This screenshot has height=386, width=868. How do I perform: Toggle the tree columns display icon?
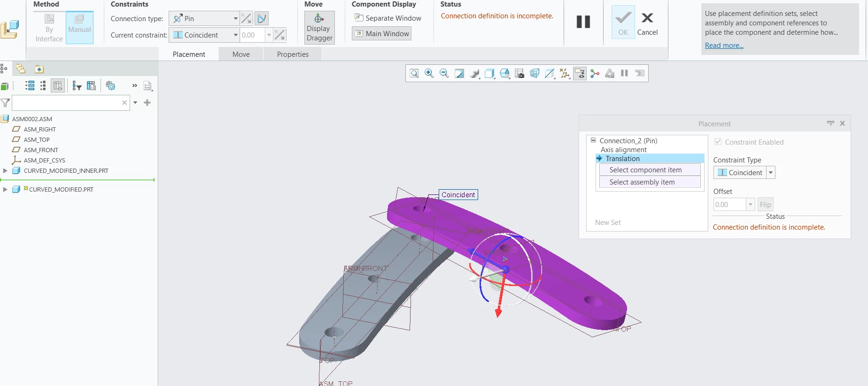(x=58, y=85)
